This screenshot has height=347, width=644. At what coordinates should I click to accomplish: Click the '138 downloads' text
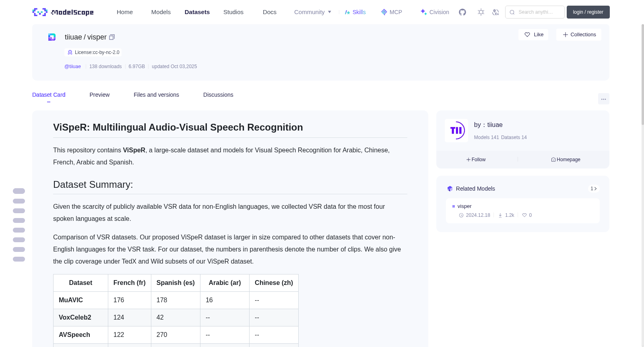(x=105, y=66)
